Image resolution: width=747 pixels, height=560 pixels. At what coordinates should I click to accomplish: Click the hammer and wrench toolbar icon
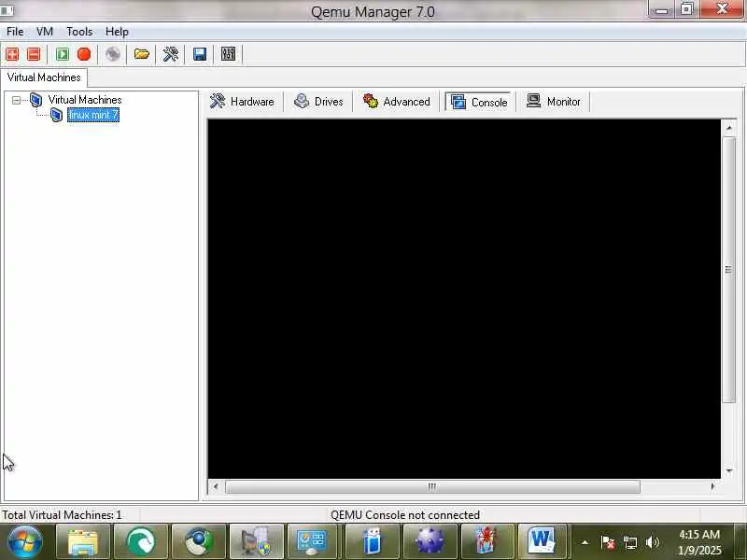click(171, 54)
